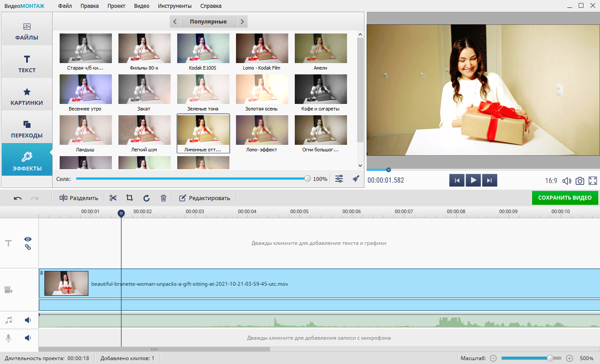
Task: Click the Сила effect strength slider
Action: point(192,179)
